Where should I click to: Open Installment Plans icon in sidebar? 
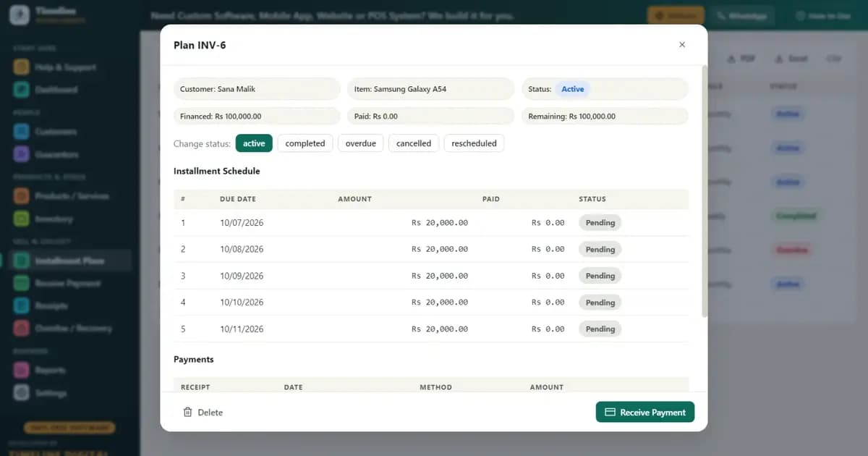[22, 261]
